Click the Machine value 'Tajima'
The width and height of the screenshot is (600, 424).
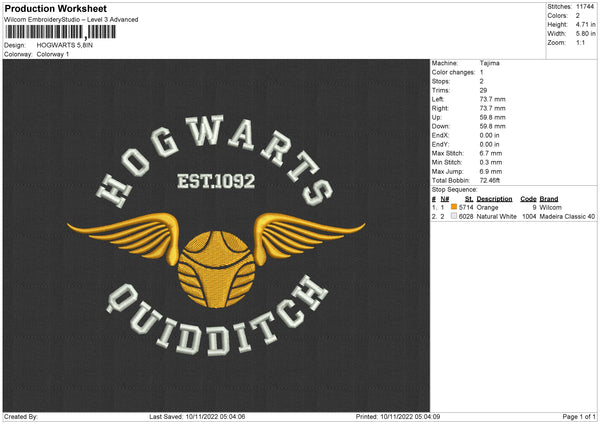(x=489, y=63)
